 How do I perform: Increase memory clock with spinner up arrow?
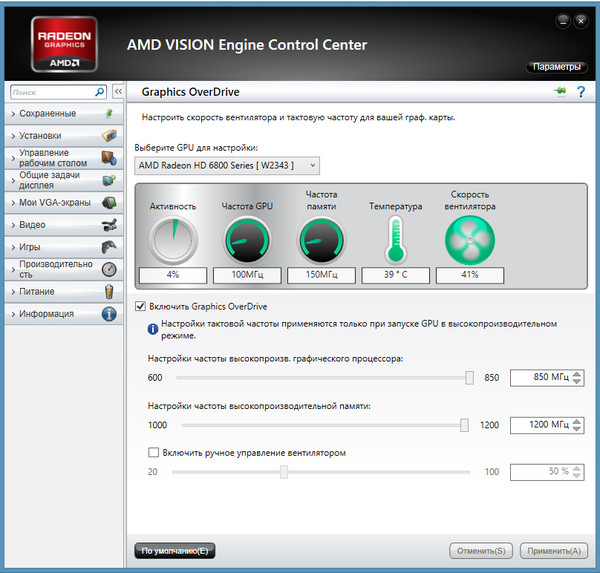(x=577, y=421)
